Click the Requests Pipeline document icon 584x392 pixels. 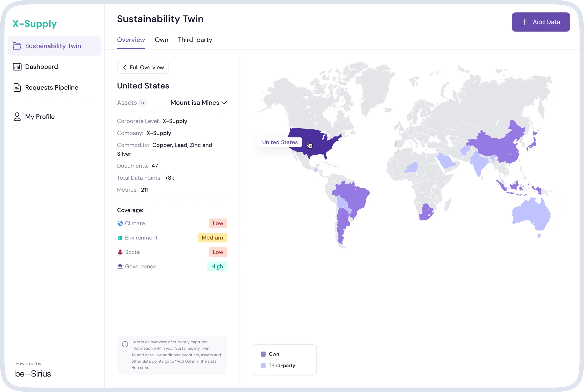coord(17,87)
